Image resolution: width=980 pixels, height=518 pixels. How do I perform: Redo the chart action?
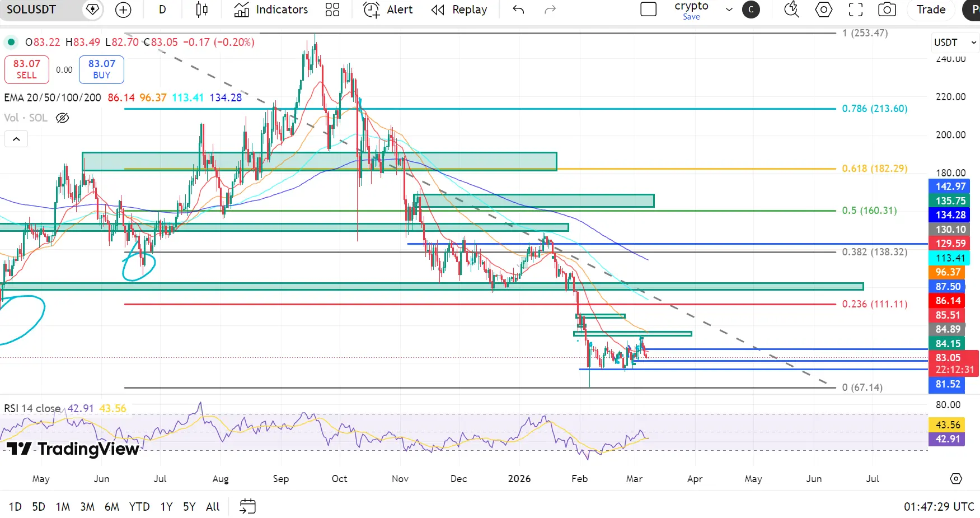pos(550,10)
